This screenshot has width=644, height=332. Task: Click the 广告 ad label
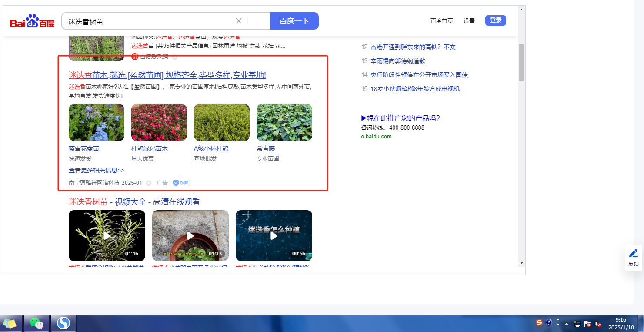coord(162,183)
